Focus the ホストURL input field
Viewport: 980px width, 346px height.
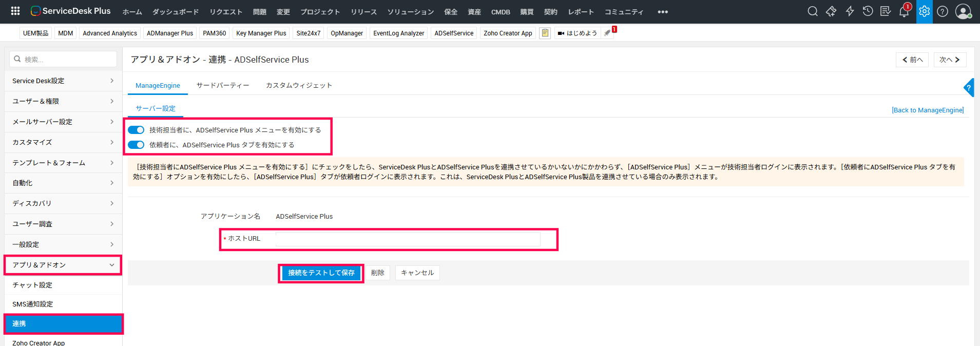tap(408, 239)
